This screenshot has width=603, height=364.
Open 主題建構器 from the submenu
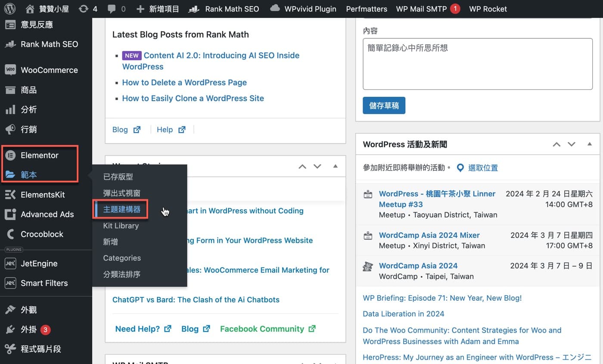pyautogui.click(x=121, y=210)
